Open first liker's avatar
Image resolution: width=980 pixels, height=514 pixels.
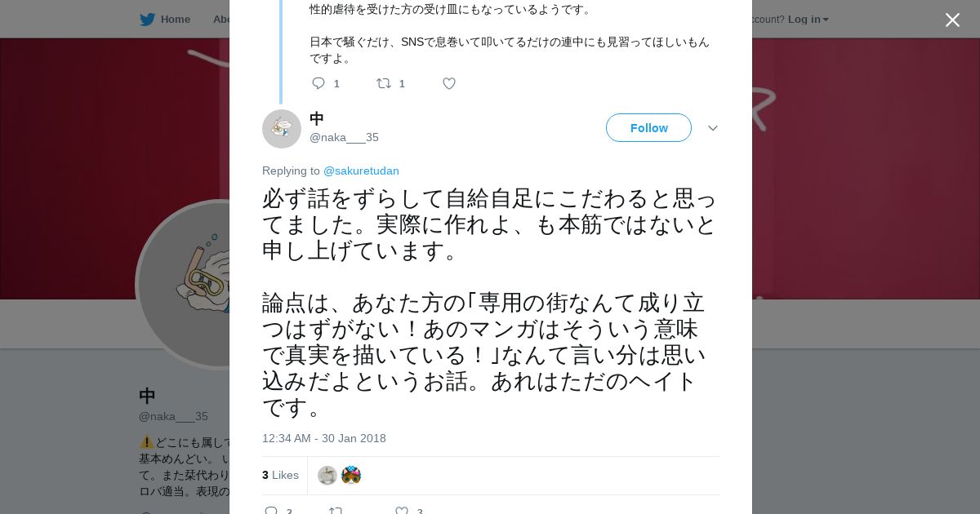[327, 476]
